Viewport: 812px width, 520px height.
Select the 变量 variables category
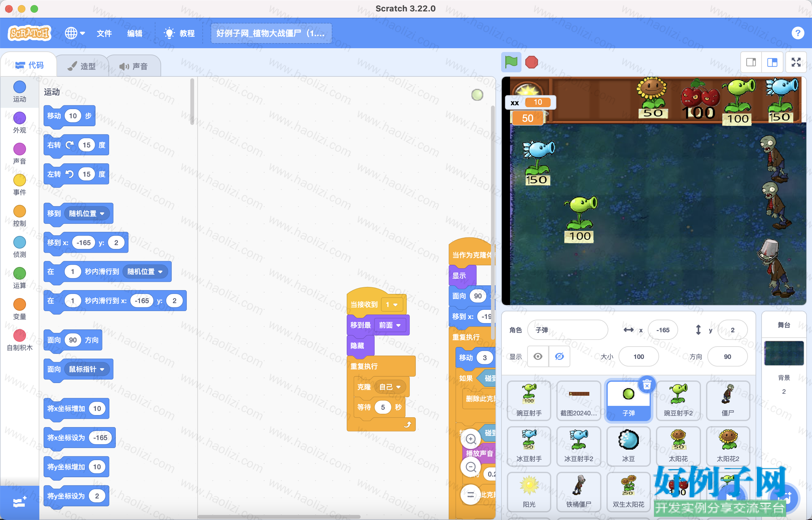(x=20, y=309)
